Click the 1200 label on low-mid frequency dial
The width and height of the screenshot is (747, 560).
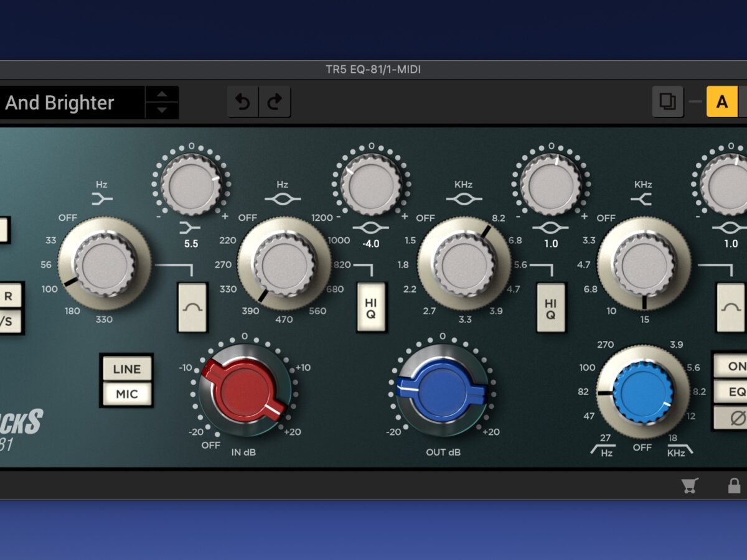pos(322,218)
